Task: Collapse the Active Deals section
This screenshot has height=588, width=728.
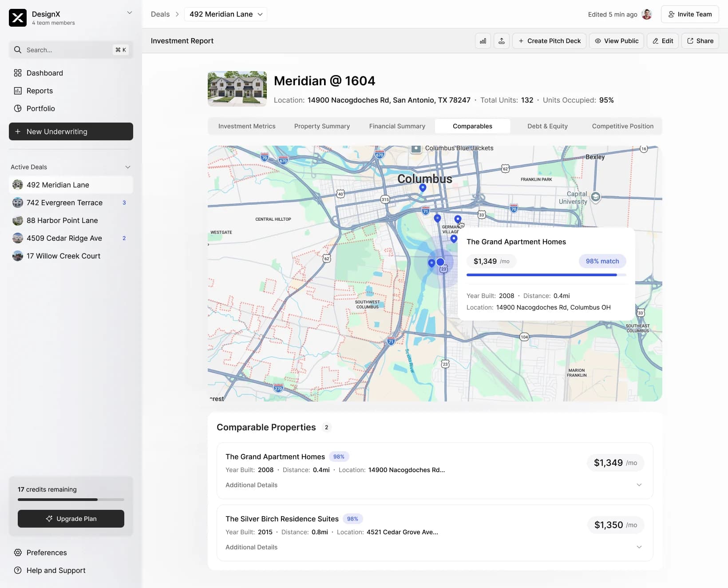Action: (x=128, y=167)
